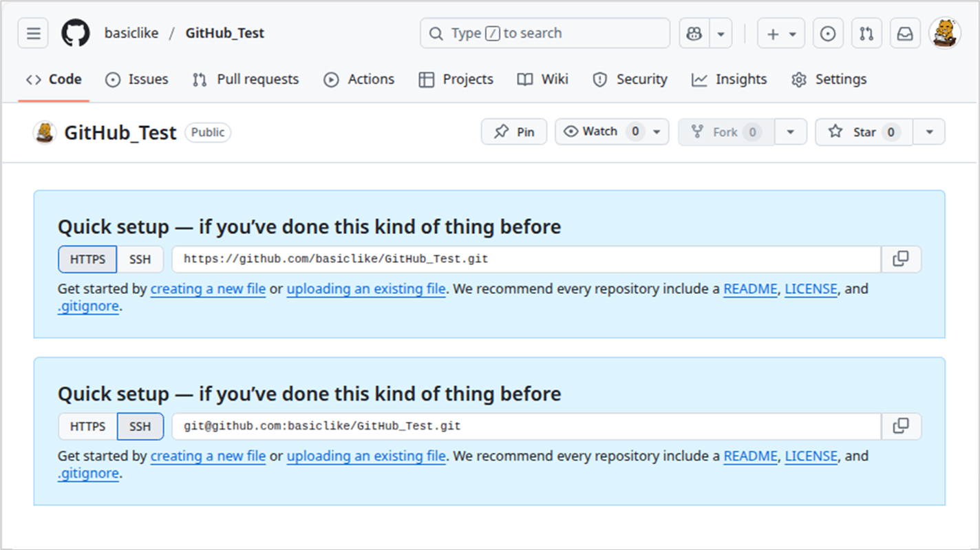Click the HTTPS clone URL field
This screenshot has height=550, width=980.
click(526, 260)
